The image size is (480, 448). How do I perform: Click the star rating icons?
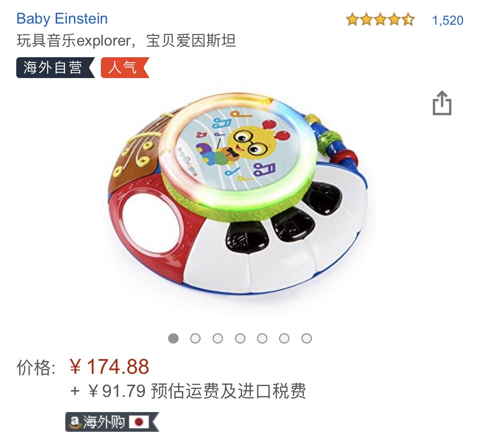pyautogui.click(x=380, y=19)
